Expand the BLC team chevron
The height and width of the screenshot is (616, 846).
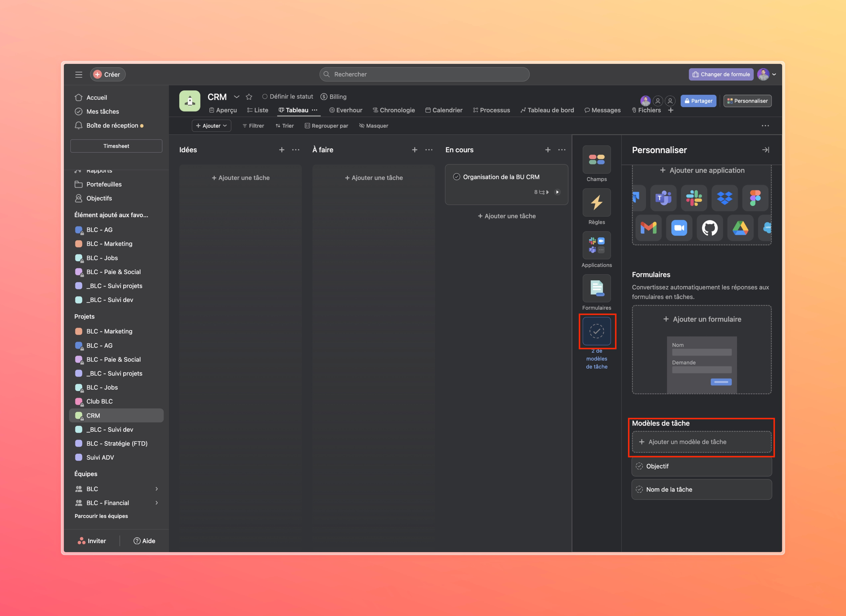tap(157, 489)
